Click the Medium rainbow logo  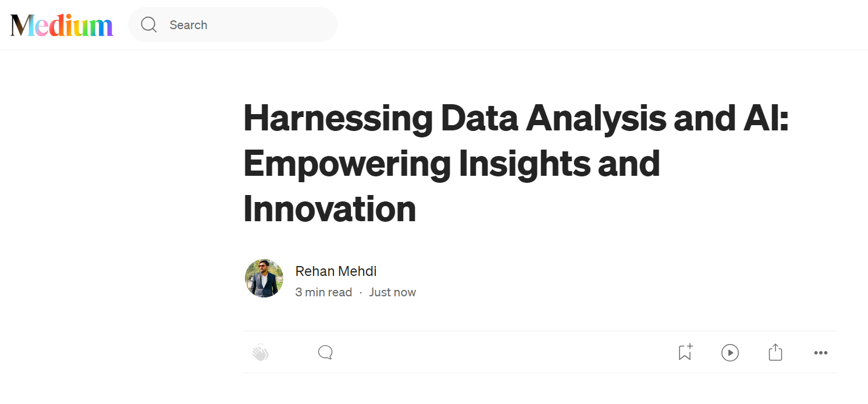tap(62, 25)
